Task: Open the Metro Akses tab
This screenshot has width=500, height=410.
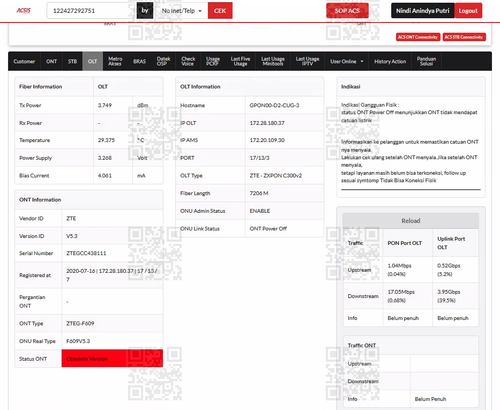Action: tap(115, 61)
